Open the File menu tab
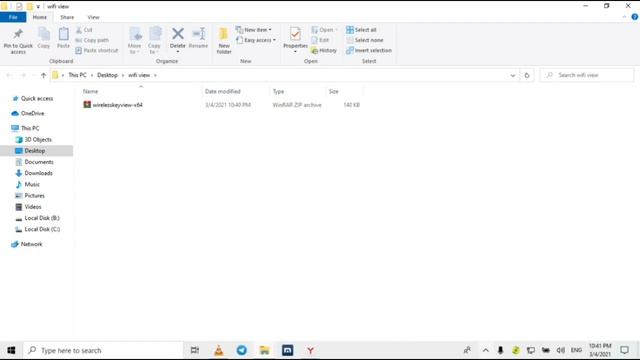This screenshot has height=360, width=640. tap(13, 17)
